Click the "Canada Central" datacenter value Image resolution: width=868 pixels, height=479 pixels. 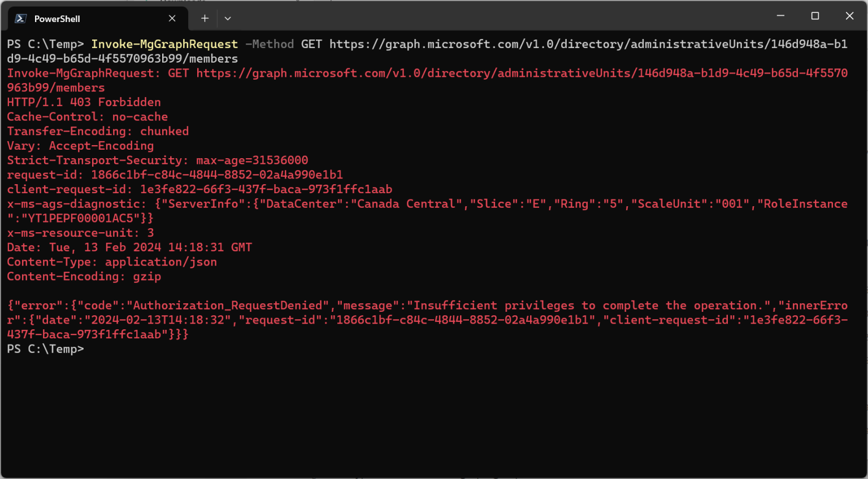[406, 204]
